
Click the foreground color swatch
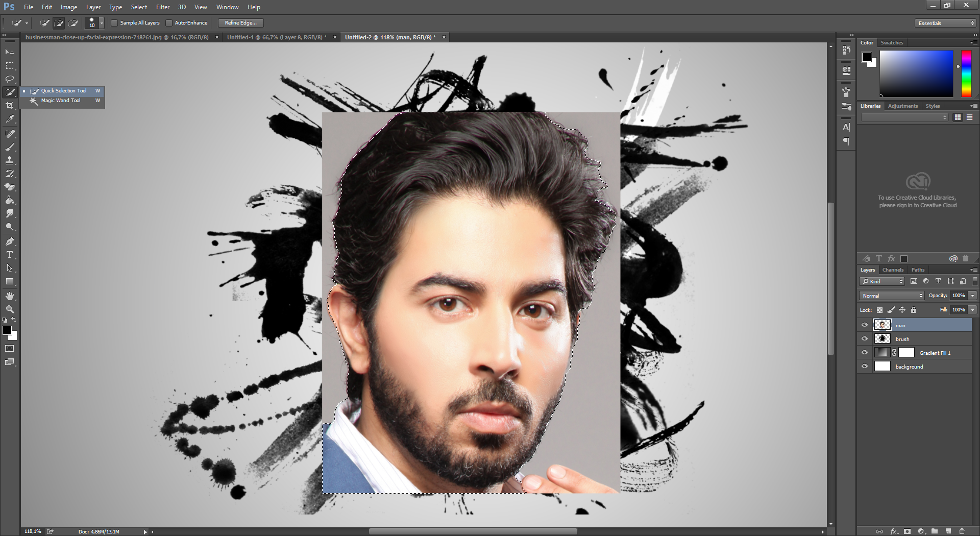click(x=8, y=331)
